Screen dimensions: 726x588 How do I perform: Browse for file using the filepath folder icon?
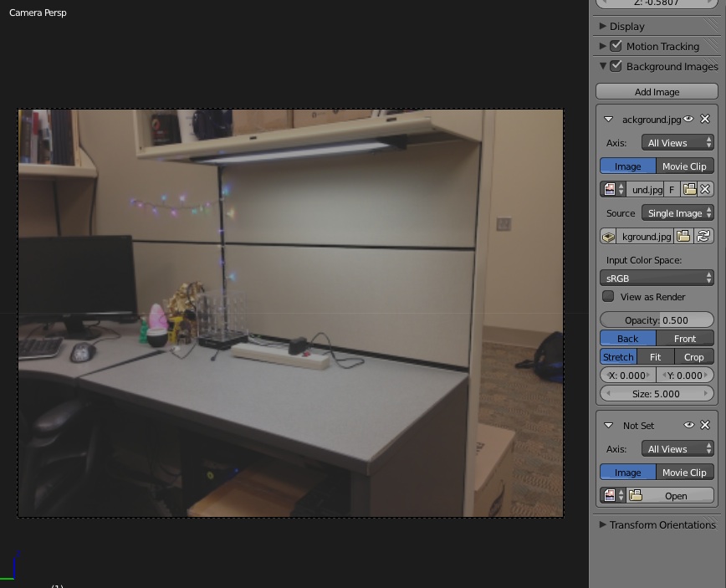pos(683,237)
